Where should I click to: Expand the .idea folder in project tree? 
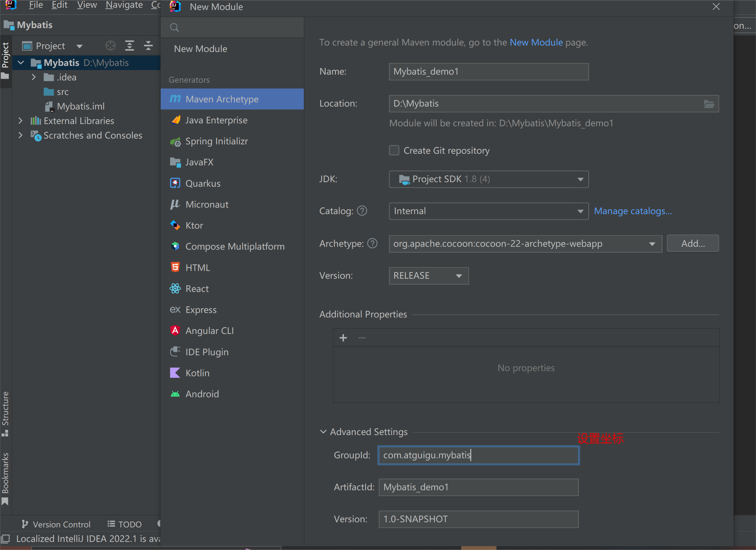tap(34, 77)
